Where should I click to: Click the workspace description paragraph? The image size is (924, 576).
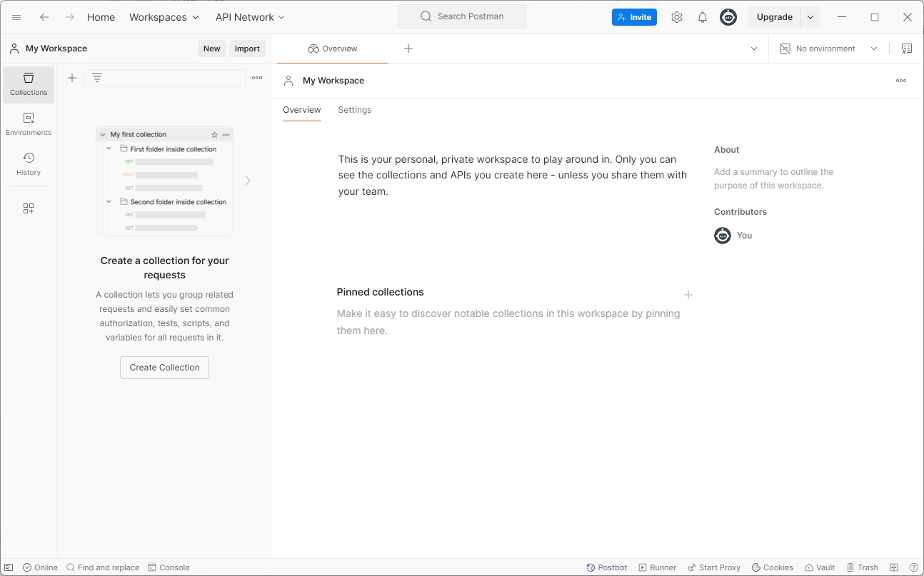pos(513,175)
